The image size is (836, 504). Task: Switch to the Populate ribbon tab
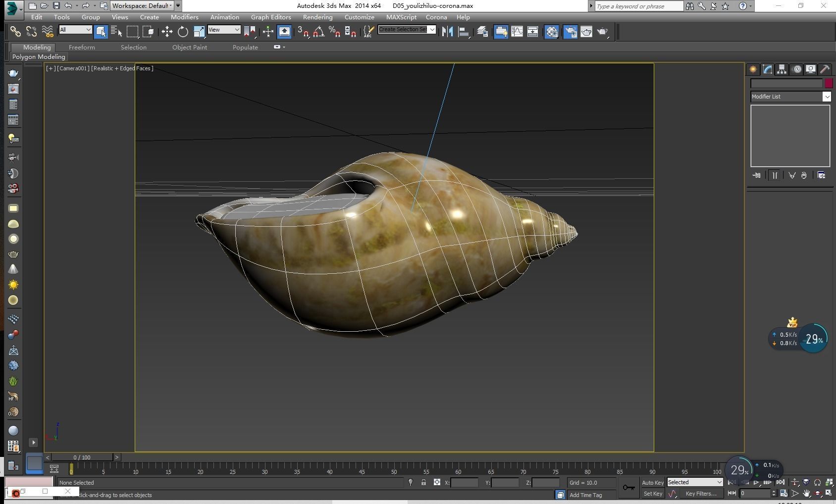pos(245,47)
